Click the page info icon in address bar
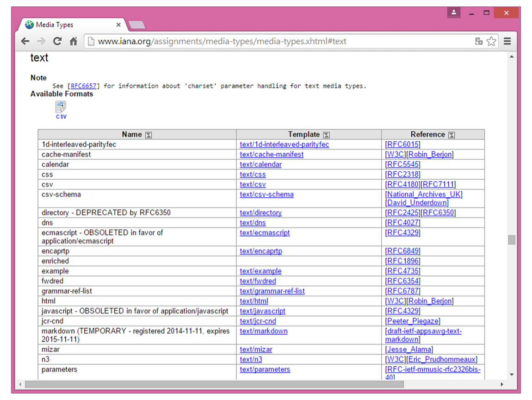532x400 pixels. (x=91, y=41)
